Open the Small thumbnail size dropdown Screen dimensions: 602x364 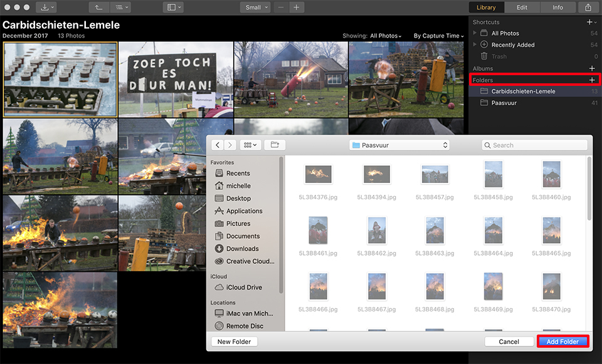[255, 8]
